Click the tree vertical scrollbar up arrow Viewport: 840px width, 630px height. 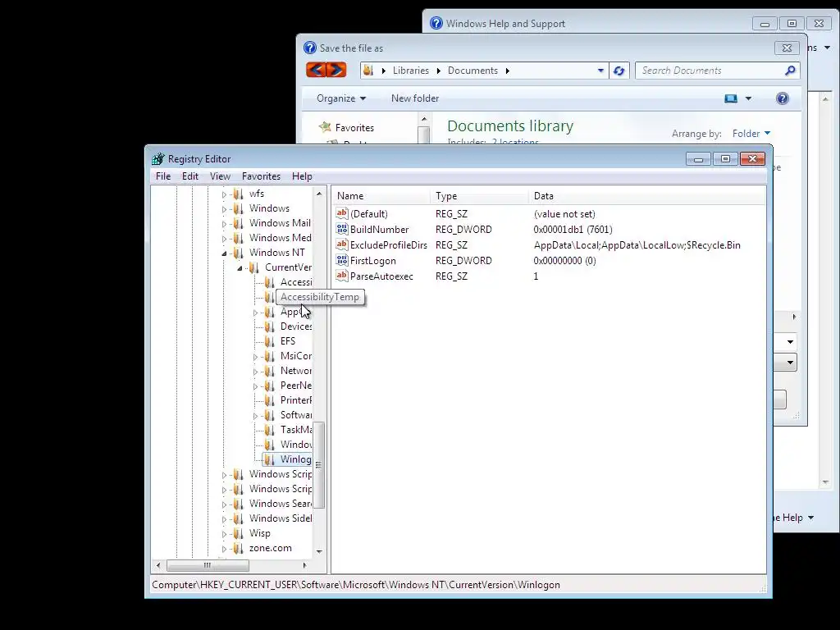[x=319, y=194]
